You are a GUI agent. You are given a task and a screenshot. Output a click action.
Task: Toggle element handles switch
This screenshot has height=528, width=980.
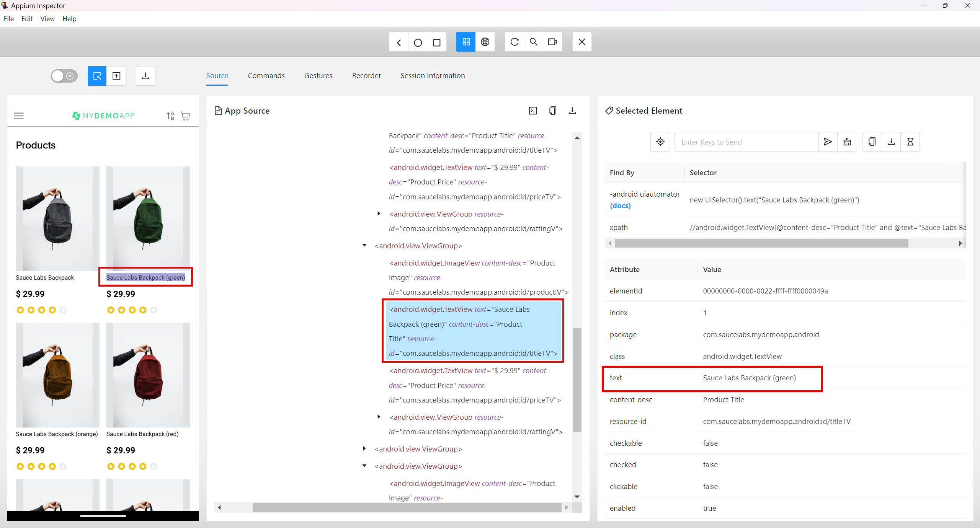point(64,76)
